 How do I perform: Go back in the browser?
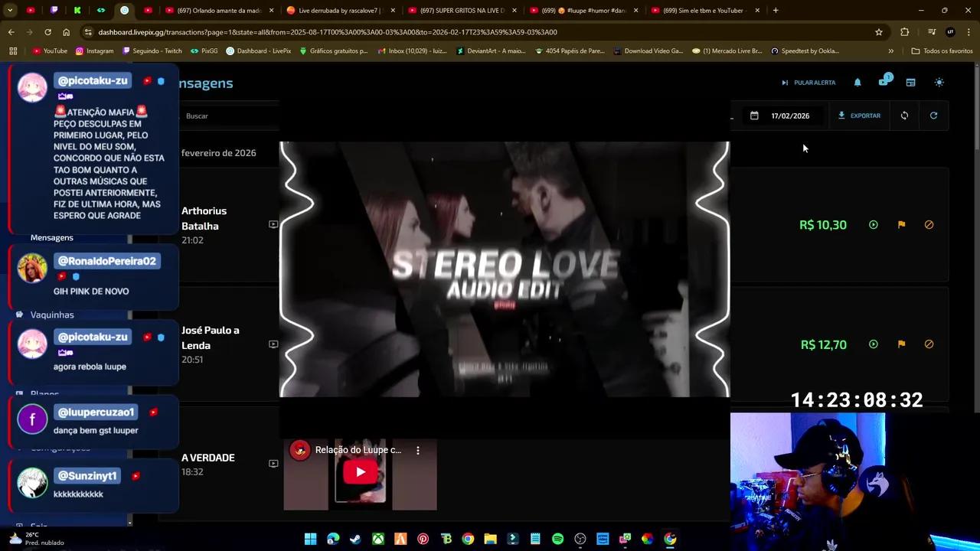(x=11, y=32)
